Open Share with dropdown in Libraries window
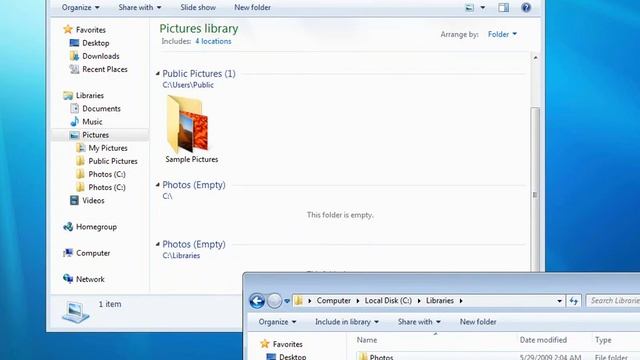Image resolution: width=640 pixels, height=360 pixels. pyautogui.click(x=419, y=322)
